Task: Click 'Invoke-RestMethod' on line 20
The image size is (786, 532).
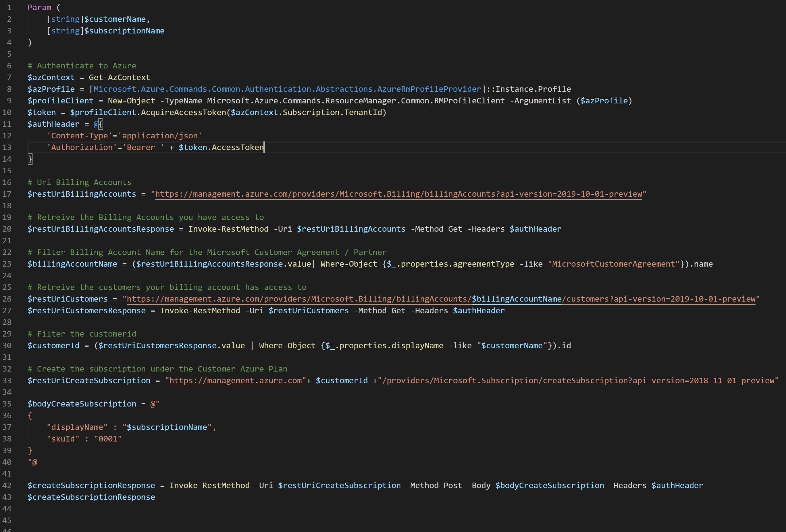Action: point(228,229)
